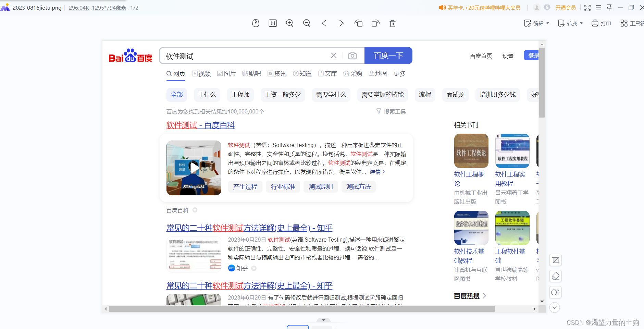
Task: Select the 需要掌握的技能 filter chip
Action: (x=383, y=95)
